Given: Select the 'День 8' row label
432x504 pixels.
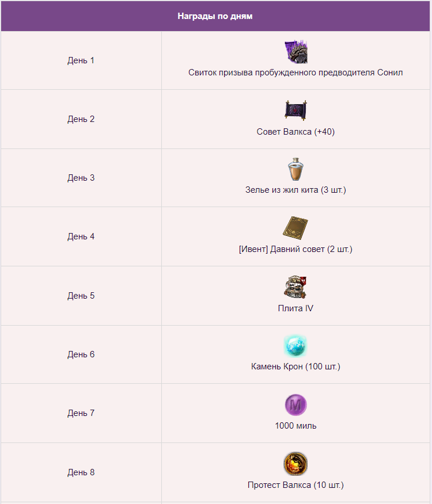Looking at the screenshot, I should point(81,472).
